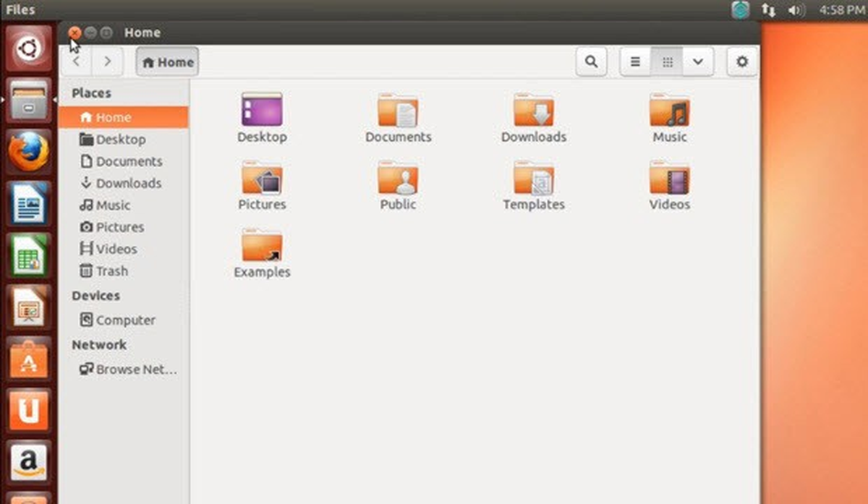868x504 pixels.
Task: Go back with the left arrow
Action: [77, 62]
